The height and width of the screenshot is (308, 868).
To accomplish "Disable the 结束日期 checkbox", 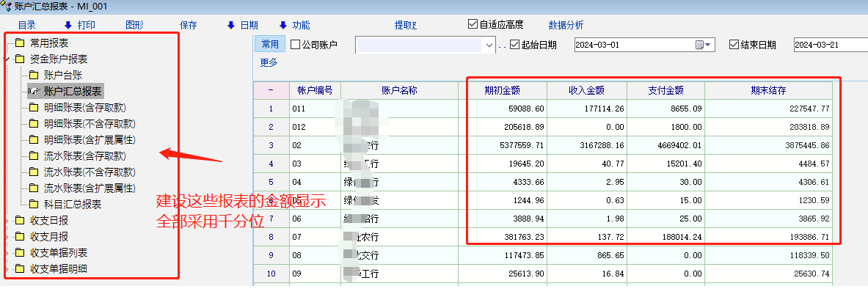I will (734, 45).
